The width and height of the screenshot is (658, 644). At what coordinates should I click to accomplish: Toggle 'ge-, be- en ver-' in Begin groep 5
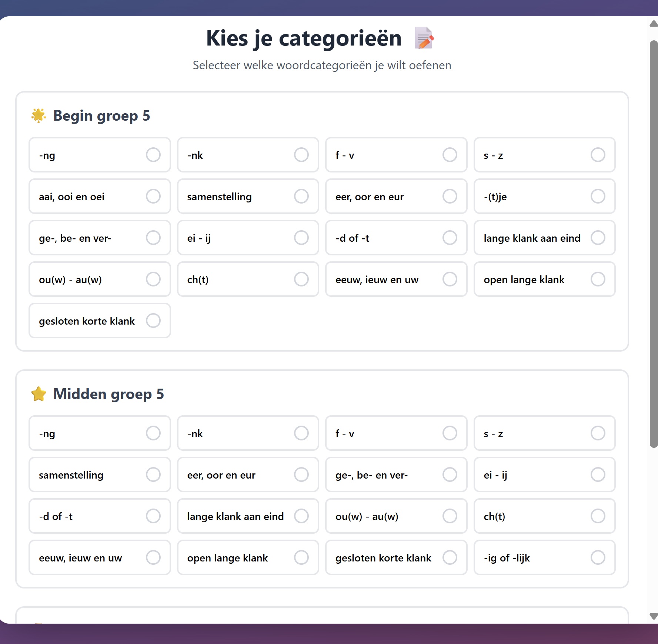[x=100, y=238]
